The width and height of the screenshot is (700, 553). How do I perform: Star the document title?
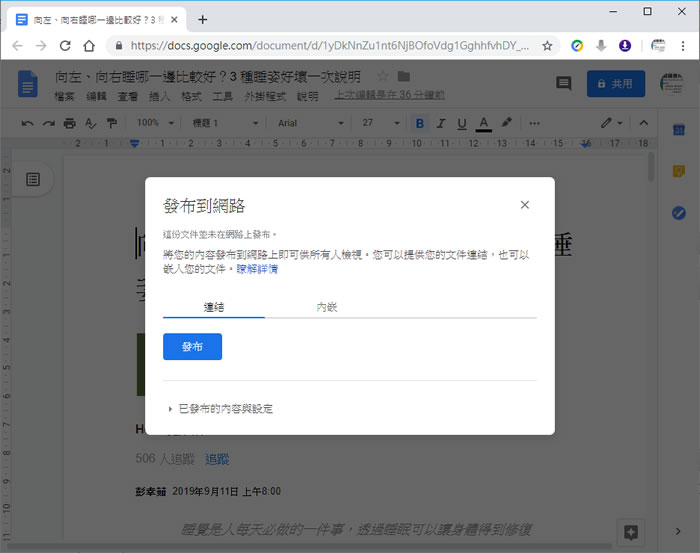point(383,76)
